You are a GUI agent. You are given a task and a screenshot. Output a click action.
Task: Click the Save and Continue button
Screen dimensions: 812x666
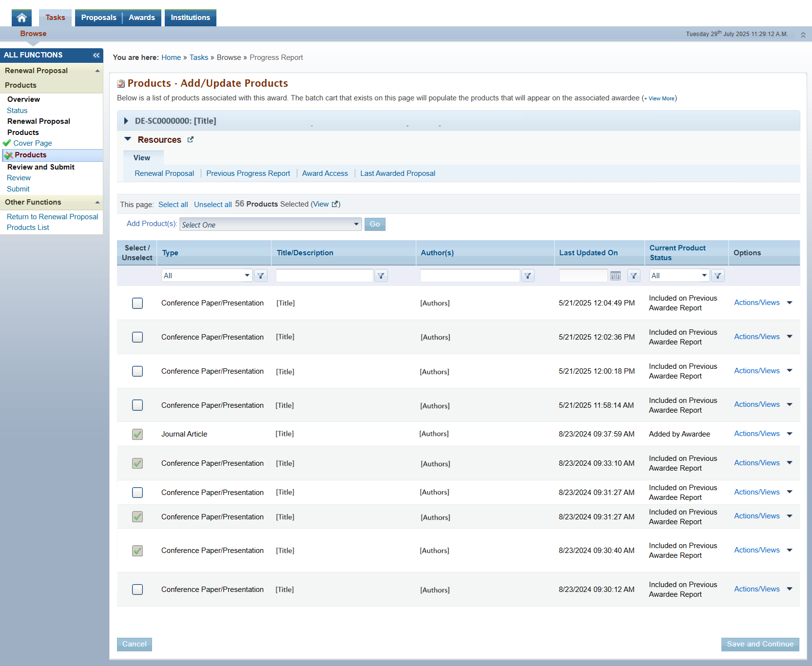760,644
